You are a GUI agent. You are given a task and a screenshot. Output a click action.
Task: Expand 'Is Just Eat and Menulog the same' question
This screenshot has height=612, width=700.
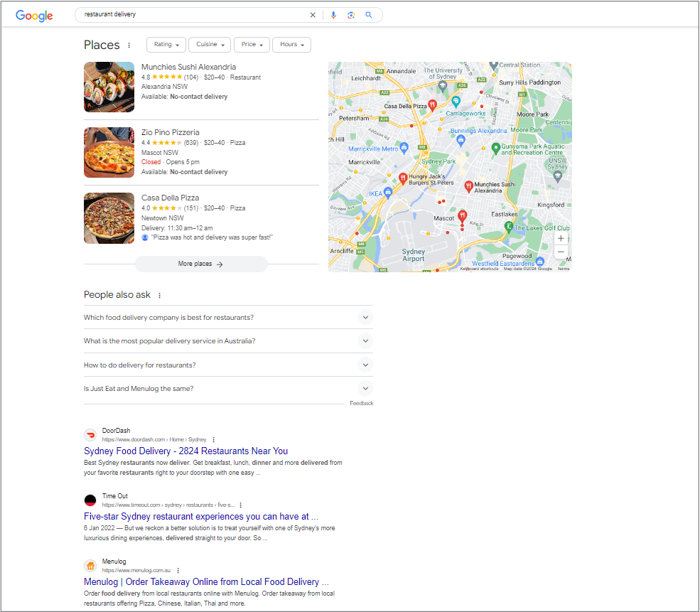[x=228, y=389]
